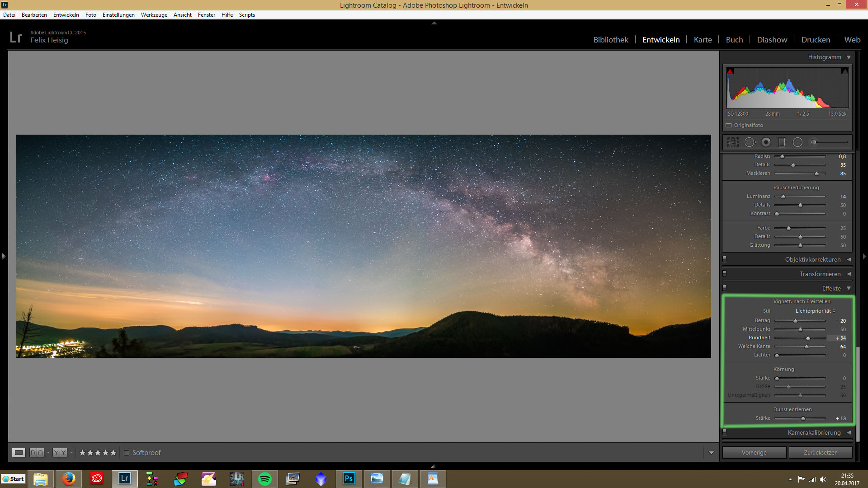Click the volume icon in system tray
The height and width of the screenshot is (488, 868).
tap(823, 479)
